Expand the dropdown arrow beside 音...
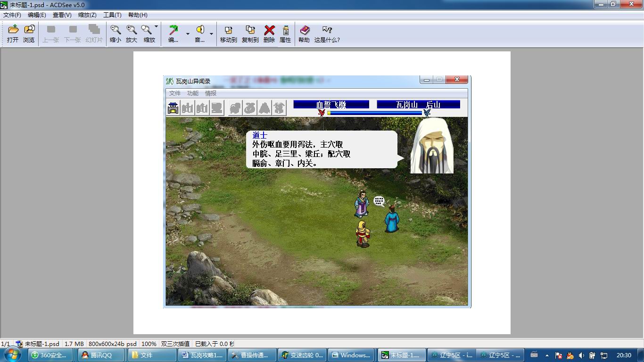644x362 pixels. (x=211, y=34)
